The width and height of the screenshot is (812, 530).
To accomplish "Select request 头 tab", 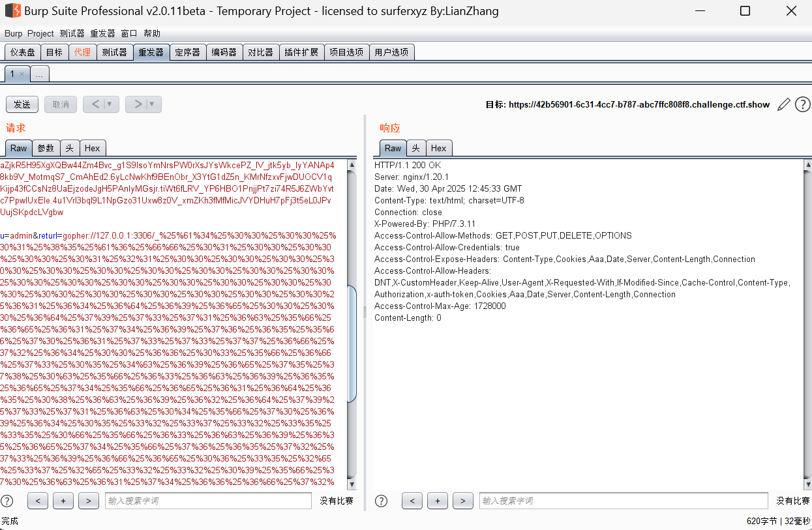I will [69, 148].
